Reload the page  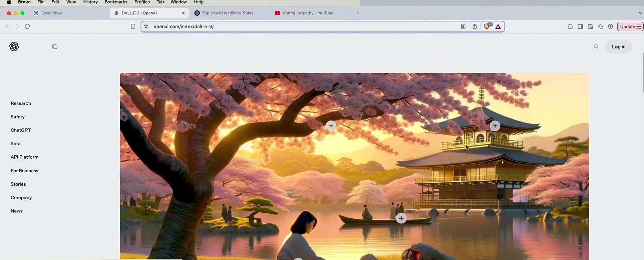click(x=28, y=26)
